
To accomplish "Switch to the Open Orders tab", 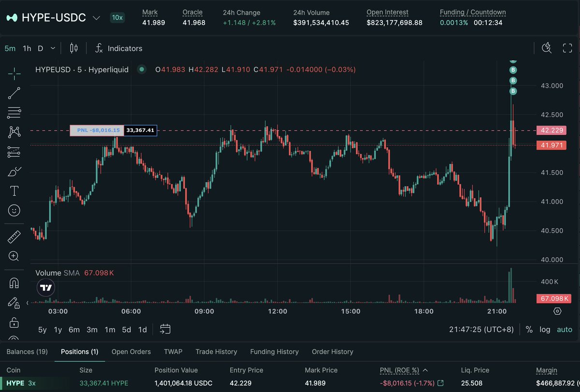I will 131,352.
